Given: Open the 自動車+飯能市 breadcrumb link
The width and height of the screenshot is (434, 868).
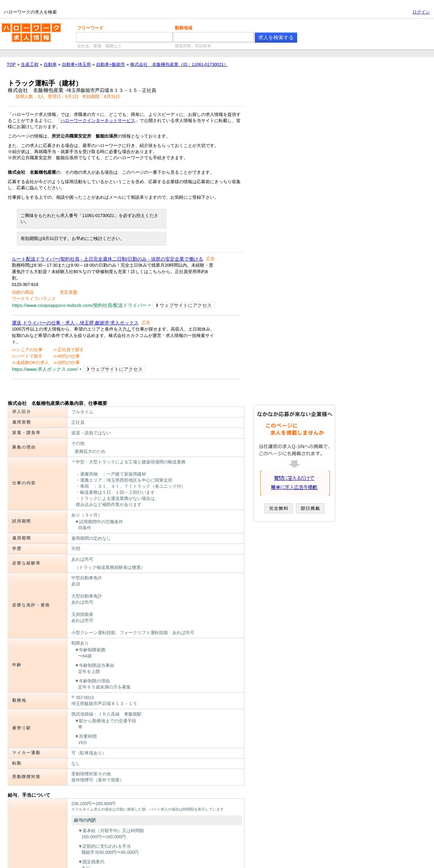Looking at the screenshot, I should click(x=111, y=65).
